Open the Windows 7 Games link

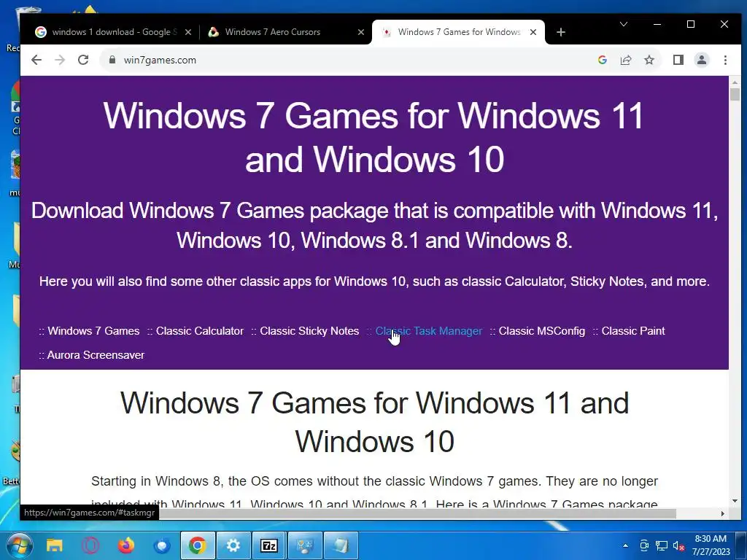[x=93, y=331]
